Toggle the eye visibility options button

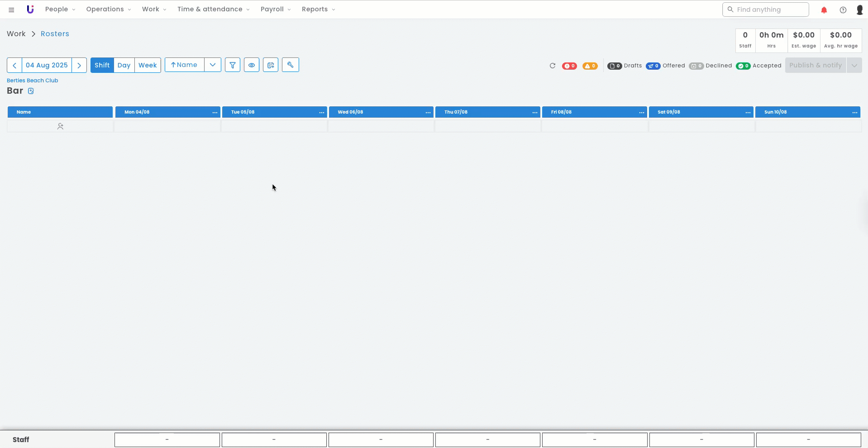pyautogui.click(x=252, y=65)
